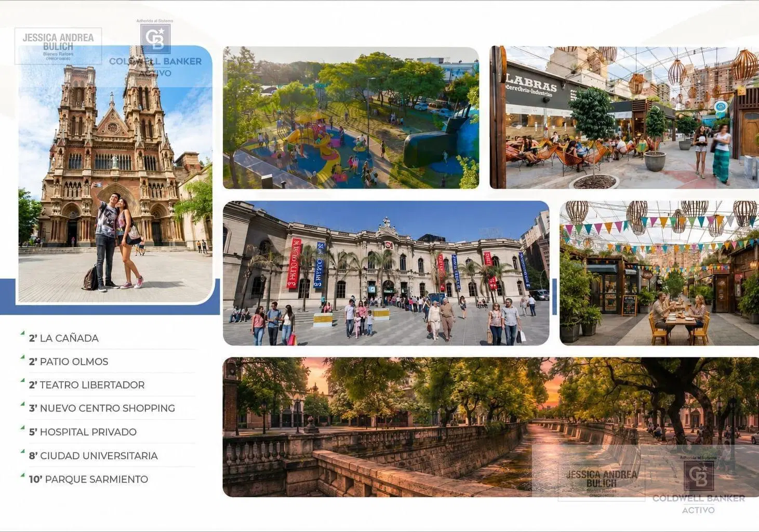Click the green marker beside CIUDAD UNIVERSITARIA
759x532 pixels.
[x=22, y=451]
